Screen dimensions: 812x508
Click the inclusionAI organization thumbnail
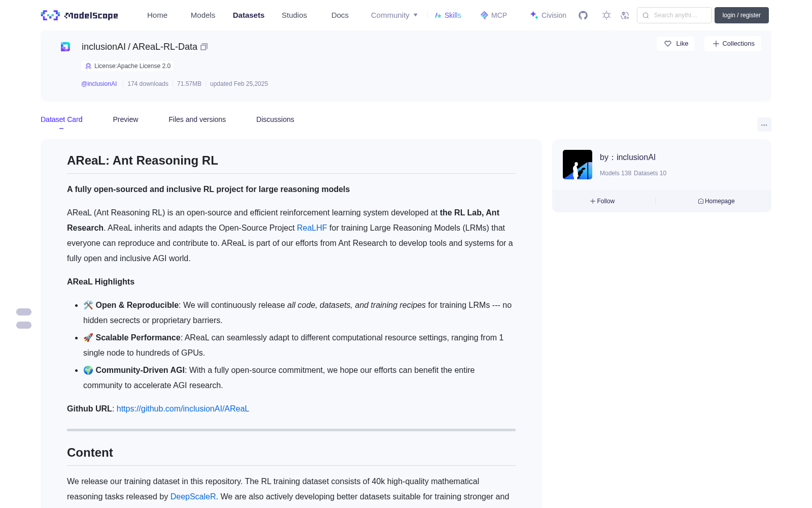pyautogui.click(x=578, y=165)
